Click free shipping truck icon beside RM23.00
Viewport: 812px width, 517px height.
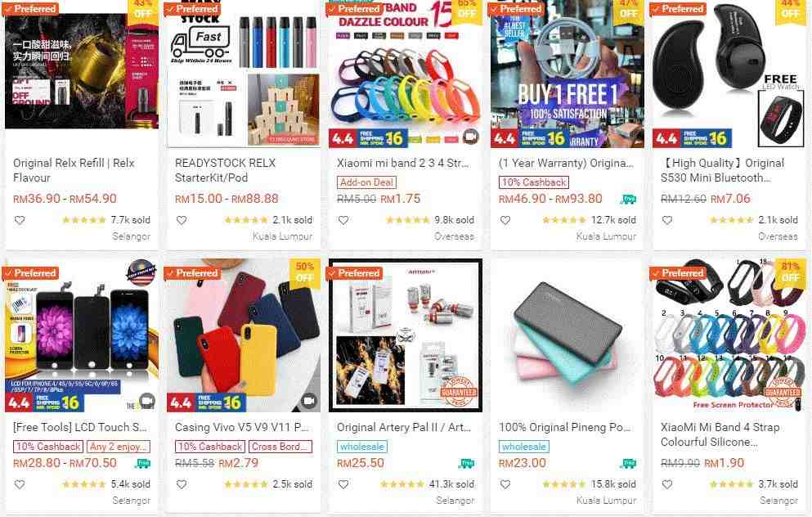pos(629,463)
